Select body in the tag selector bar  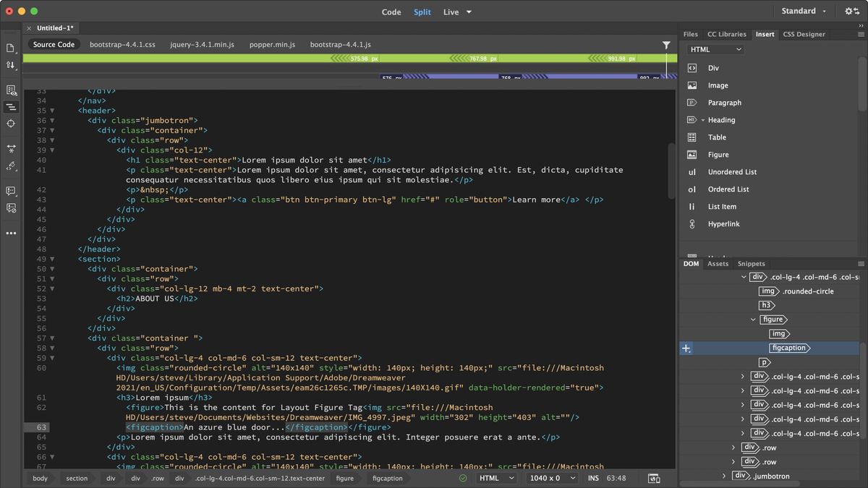click(x=40, y=478)
